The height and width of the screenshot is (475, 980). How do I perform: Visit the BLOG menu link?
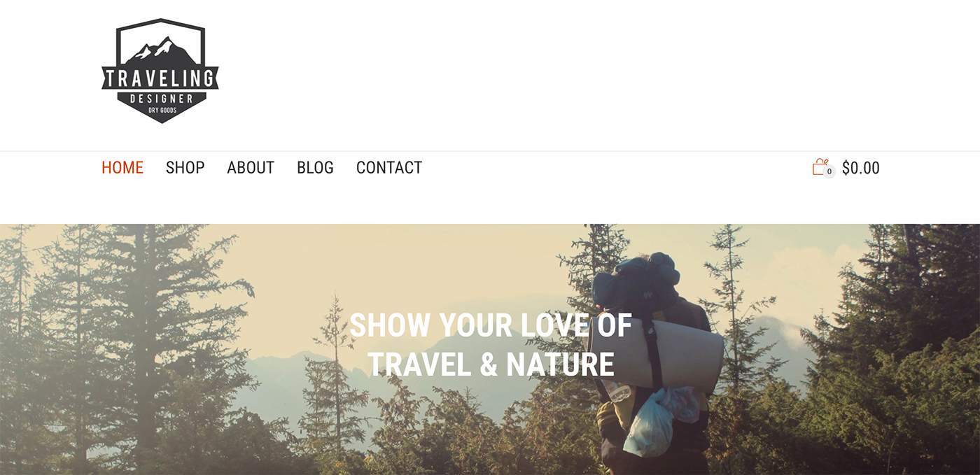(x=315, y=168)
